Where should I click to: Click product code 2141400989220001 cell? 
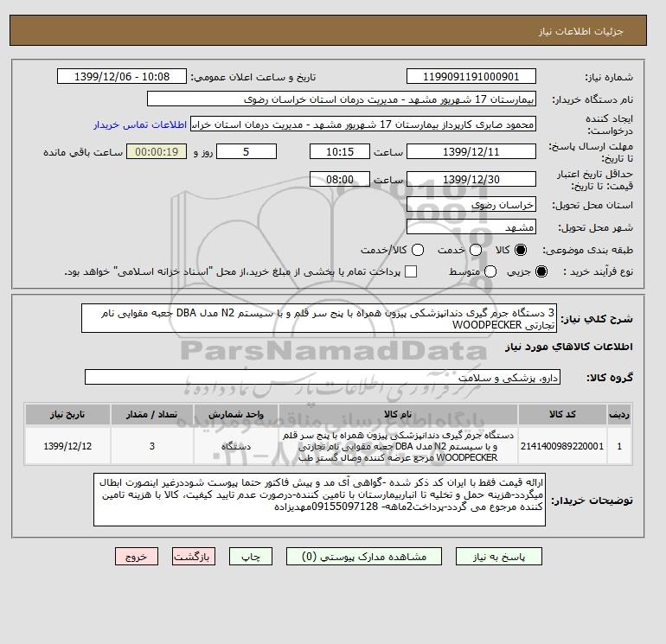(x=562, y=446)
